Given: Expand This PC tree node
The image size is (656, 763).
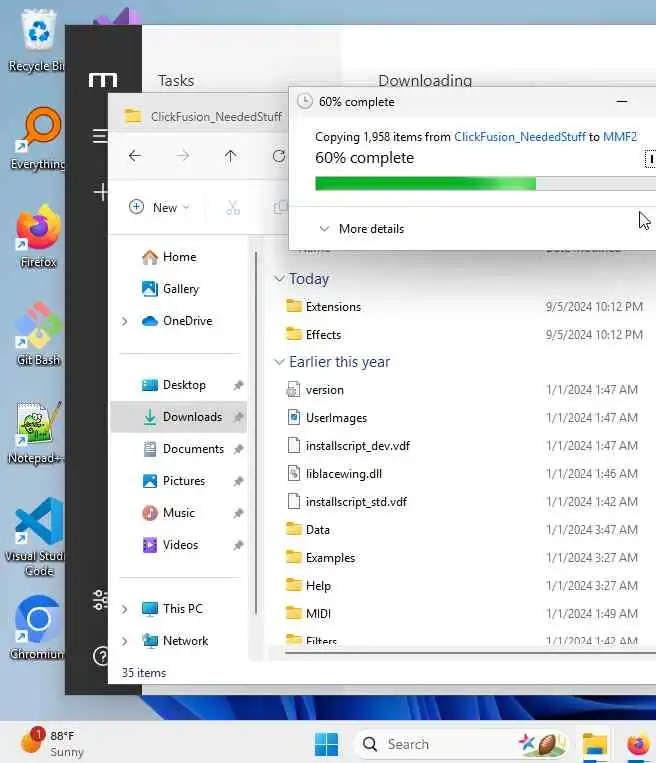Looking at the screenshot, I should click(x=125, y=609).
